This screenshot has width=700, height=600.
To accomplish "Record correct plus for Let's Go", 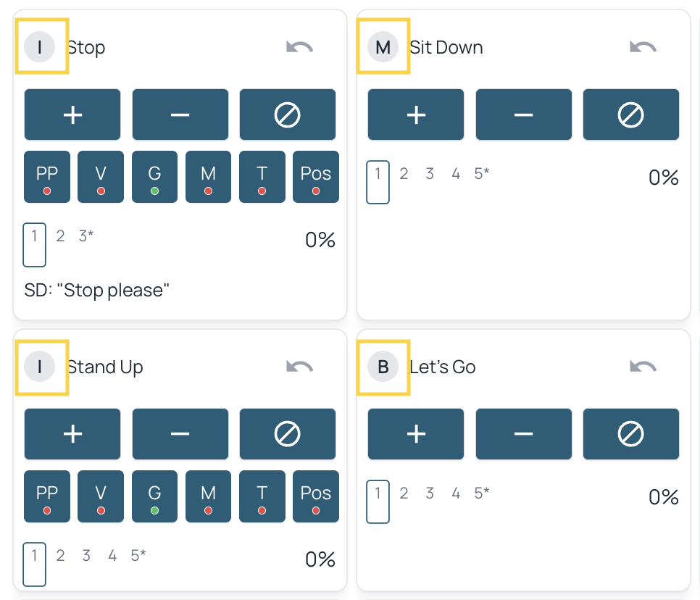I will (416, 434).
